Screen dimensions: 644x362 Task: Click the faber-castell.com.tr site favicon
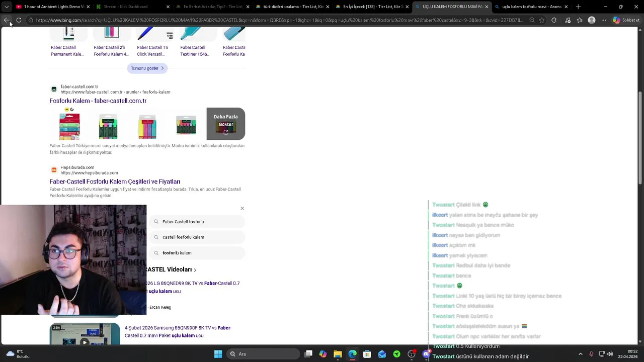[x=54, y=89]
